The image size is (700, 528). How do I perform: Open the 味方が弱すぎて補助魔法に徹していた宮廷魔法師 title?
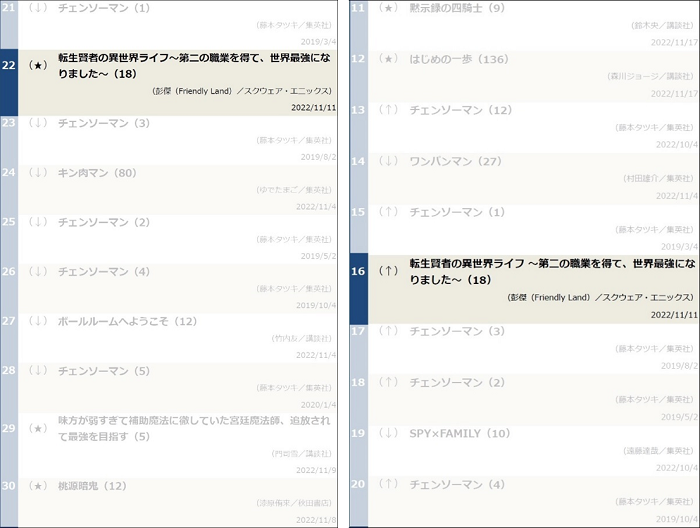click(194, 428)
